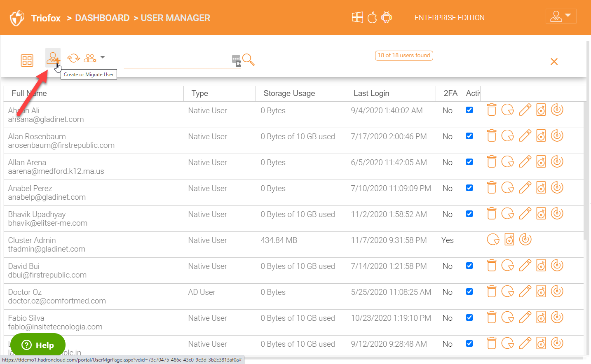Click the Triofox brand name
The width and height of the screenshot is (591, 364).
(x=46, y=18)
